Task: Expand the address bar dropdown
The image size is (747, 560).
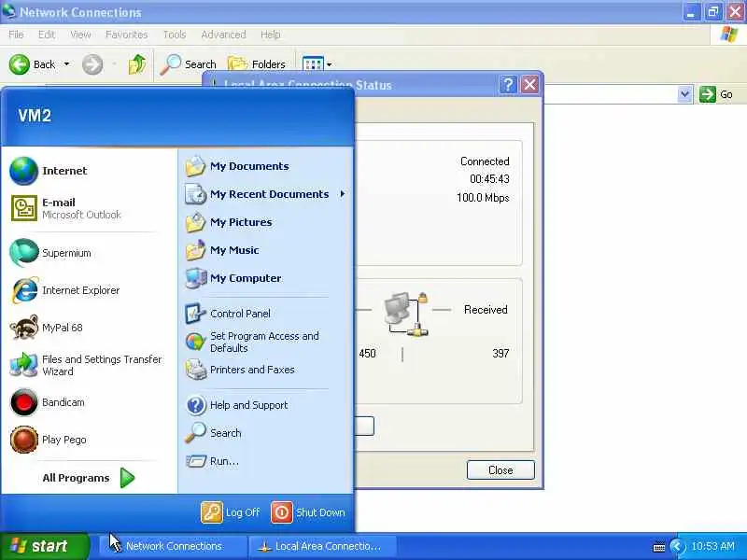Action: tap(684, 94)
